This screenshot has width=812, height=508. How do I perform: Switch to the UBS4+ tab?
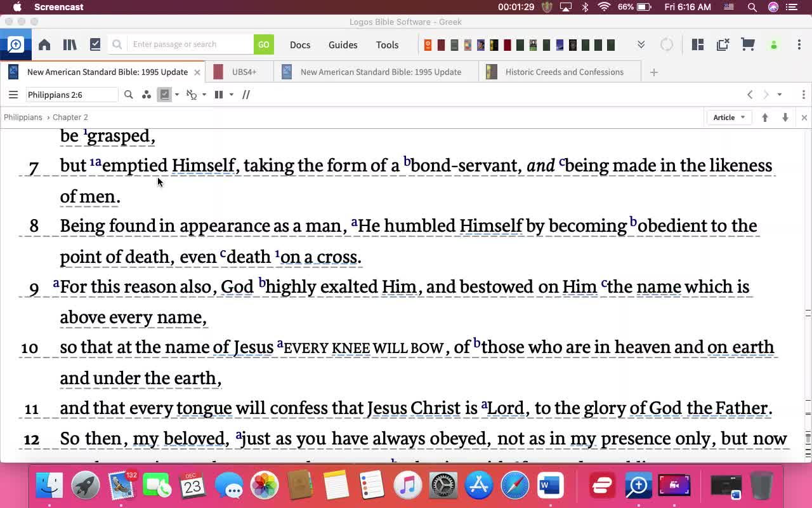241,72
